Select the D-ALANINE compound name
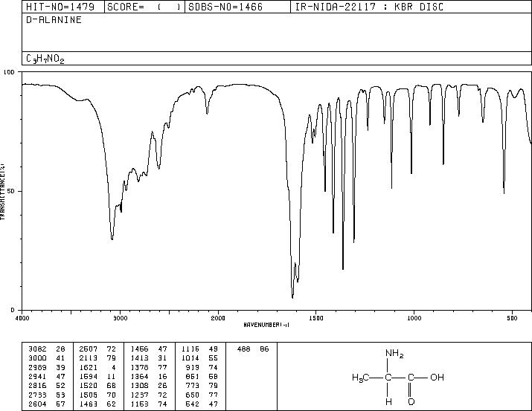Viewport: 532px width, 411px height. coord(54,20)
